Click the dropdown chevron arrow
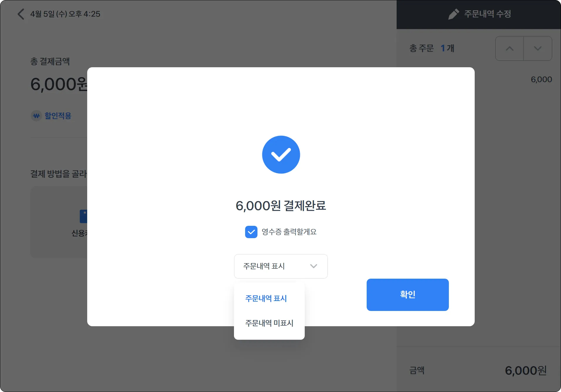 (314, 266)
